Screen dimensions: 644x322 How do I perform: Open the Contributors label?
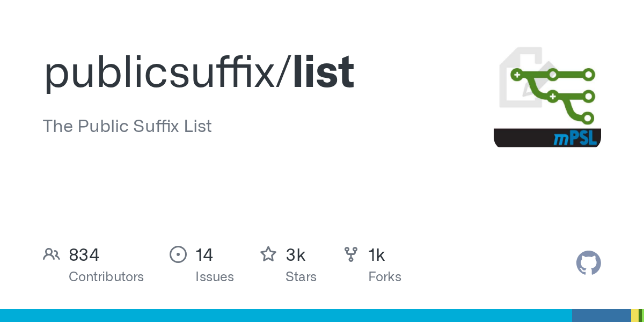106,277
